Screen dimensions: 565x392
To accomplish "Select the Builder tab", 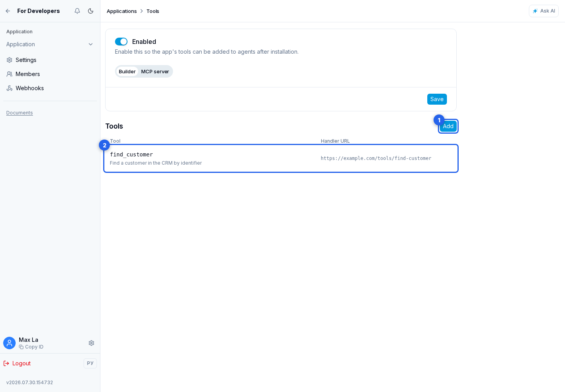I will point(127,71).
